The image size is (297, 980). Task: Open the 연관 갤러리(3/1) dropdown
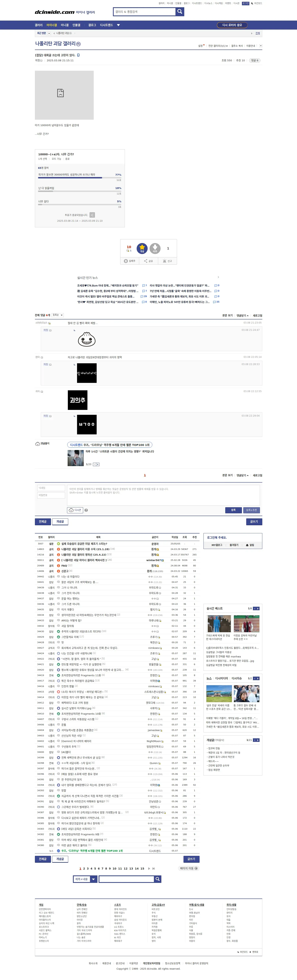tap(218, 46)
